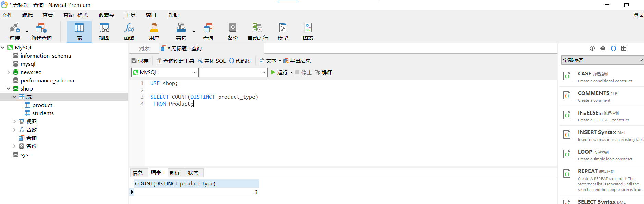Open the 模型 model toolbar icon

point(283,31)
